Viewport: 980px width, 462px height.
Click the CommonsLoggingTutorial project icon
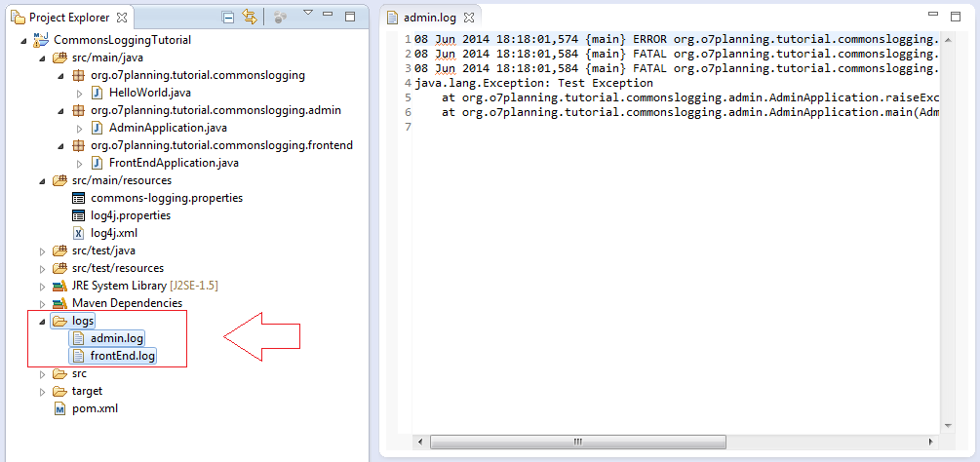41,39
